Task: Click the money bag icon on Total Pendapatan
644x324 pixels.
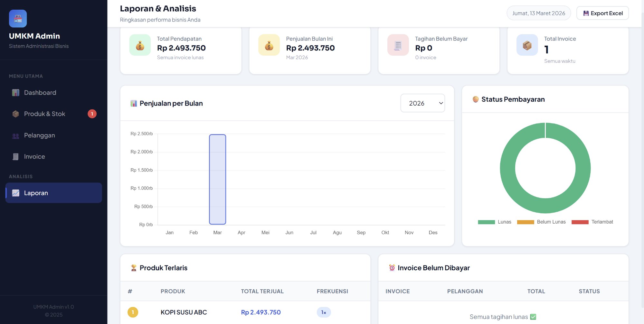Action: [x=140, y=45]
